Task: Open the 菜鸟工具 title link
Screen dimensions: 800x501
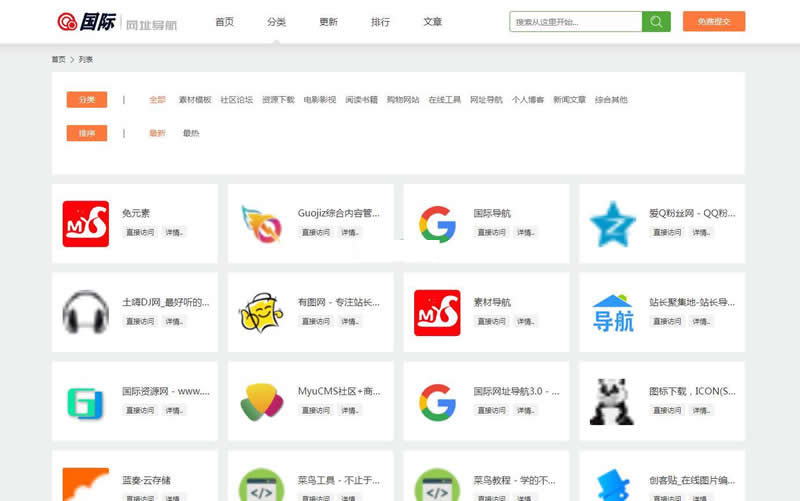Action: pyautogui.click(x=339, y=480)
